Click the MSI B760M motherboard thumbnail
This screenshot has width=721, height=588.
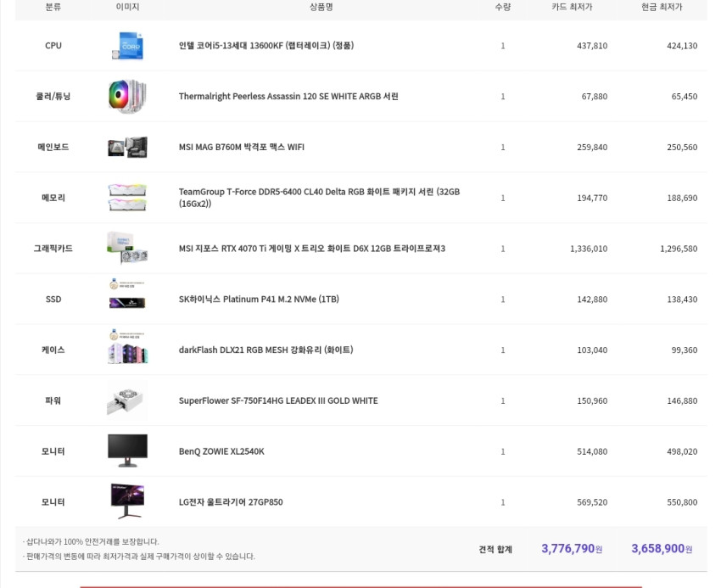127,148
